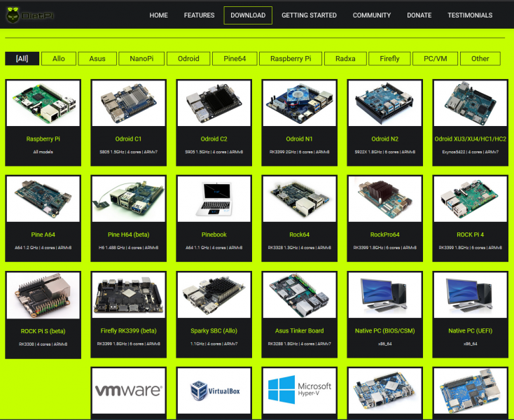
Task: Select the Native PC (BIOS/CSM) computer image
Action: click(385, 295)
